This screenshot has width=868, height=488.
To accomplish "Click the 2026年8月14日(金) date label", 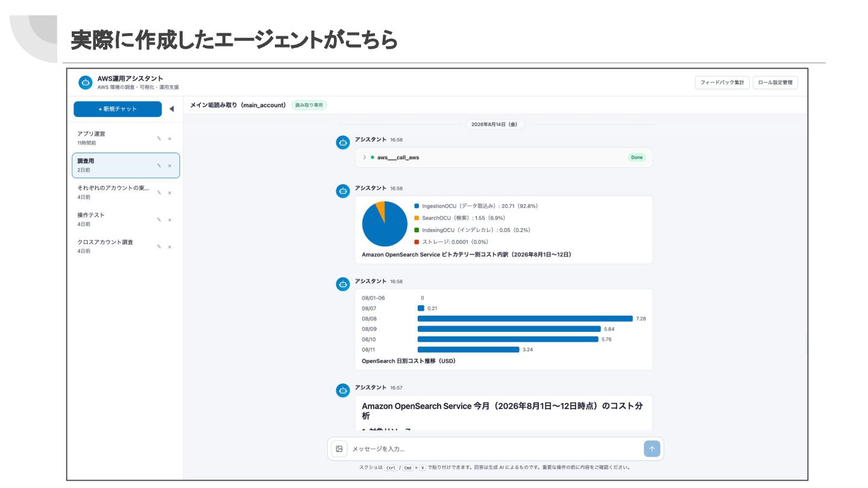I will (x=495, y=125).
